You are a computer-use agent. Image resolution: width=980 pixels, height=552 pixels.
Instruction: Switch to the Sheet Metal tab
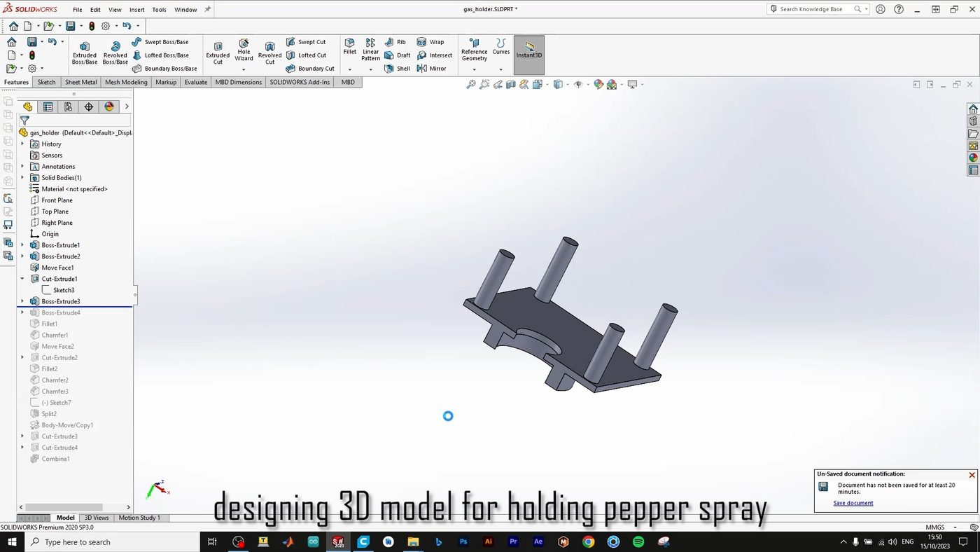[81, 82]
